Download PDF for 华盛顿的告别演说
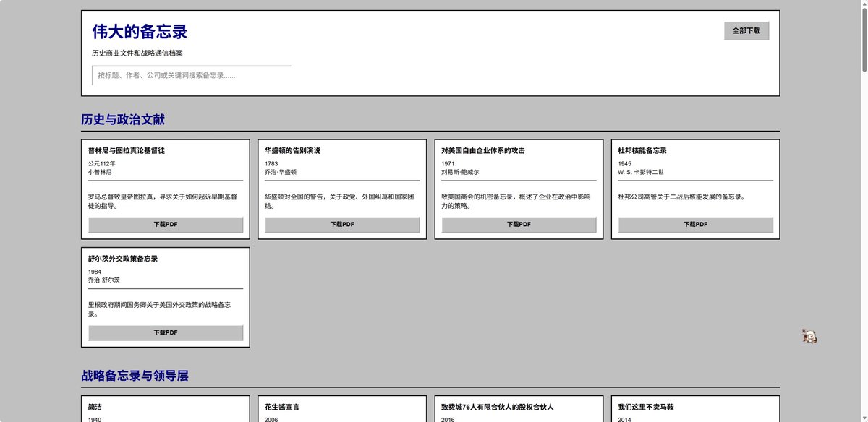Image resolution: width=868 pixels, height=422 pixels. coord(342,225)
